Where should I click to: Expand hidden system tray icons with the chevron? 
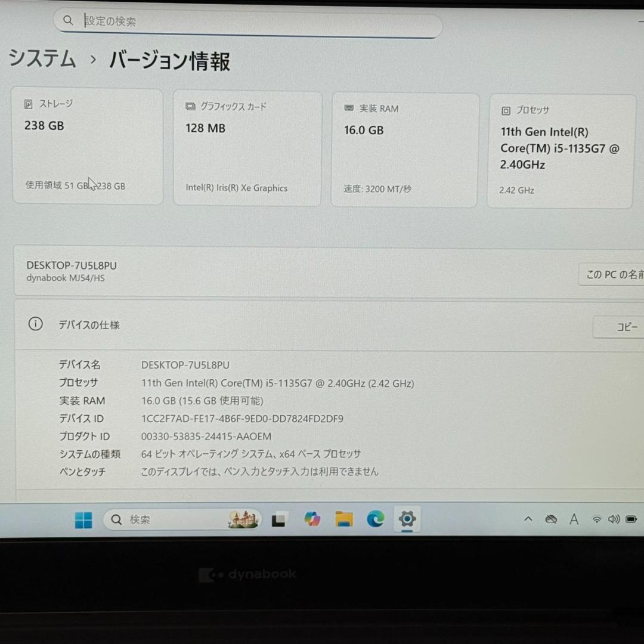[x=528, y=519]
